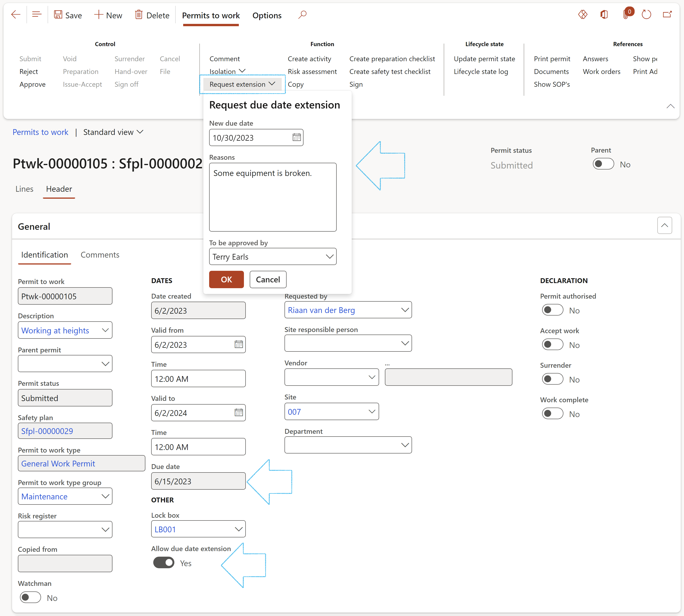This screenshot has width=684, height=616.
Task: Click Work orders reference
Action: tap(601, 71)
